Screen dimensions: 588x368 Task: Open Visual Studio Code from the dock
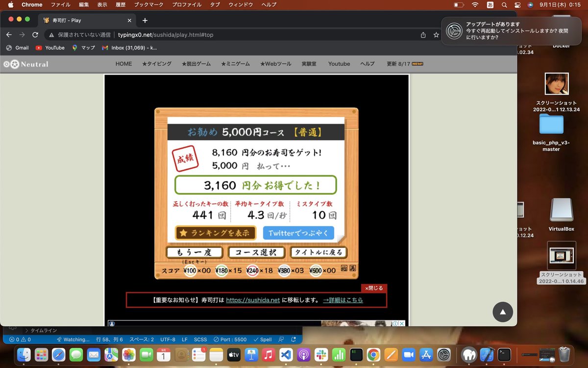click(286, 354)
